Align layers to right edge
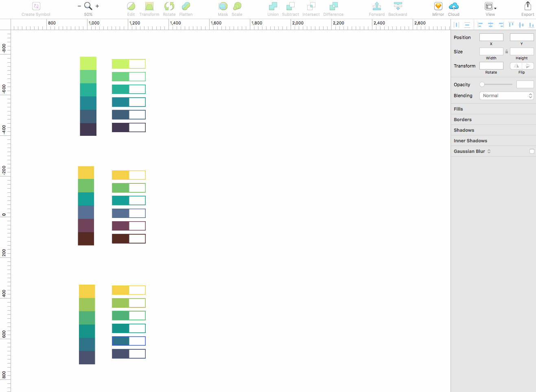The height and width of the screenshot is (392, 536). (501, 25)
